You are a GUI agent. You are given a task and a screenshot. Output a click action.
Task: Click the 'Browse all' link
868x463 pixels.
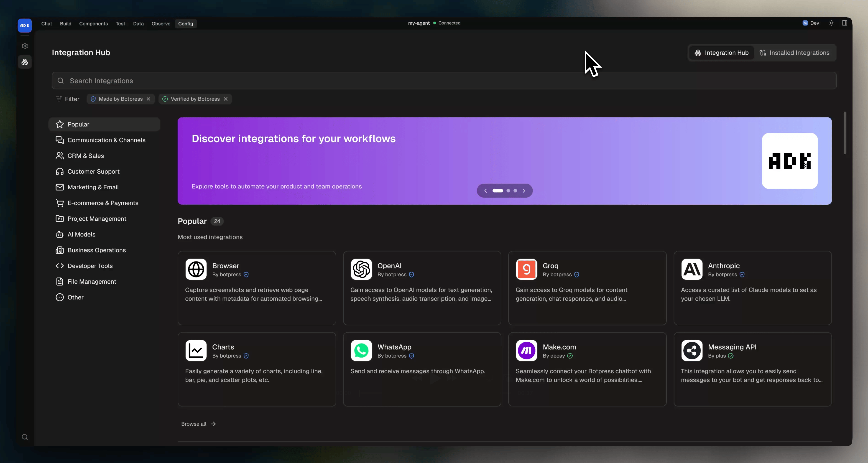[x=199, y=424]
